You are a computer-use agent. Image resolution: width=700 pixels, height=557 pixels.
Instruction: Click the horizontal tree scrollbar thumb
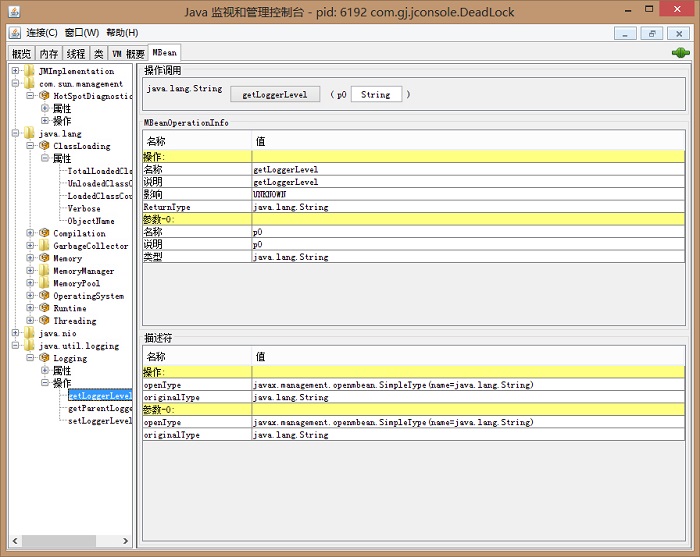click(x=59, y=540)
